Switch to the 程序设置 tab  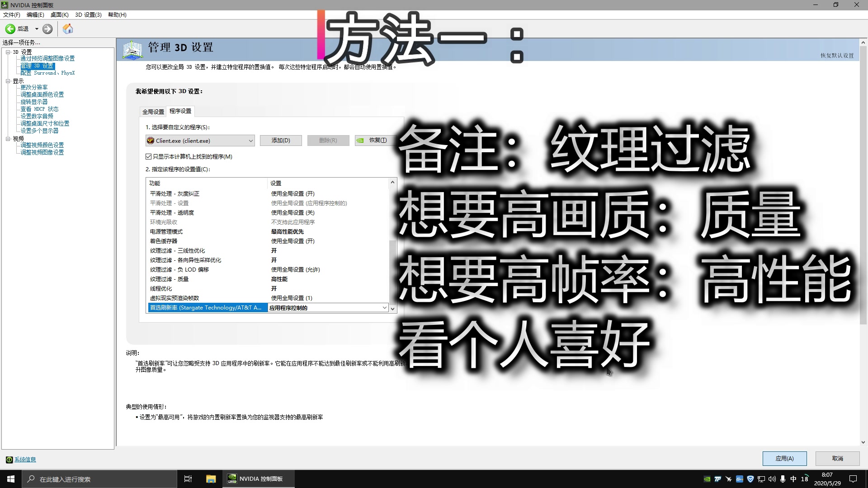point(180,111)
